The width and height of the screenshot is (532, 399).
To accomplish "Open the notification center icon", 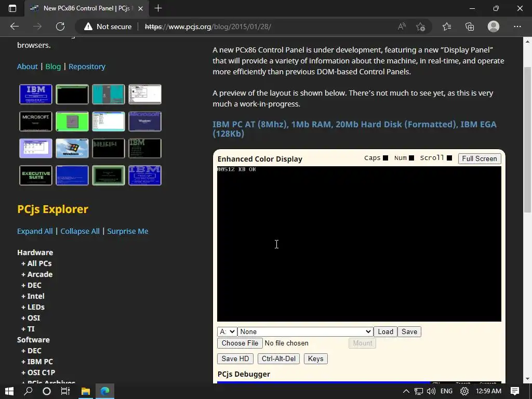I will point(515,391).
